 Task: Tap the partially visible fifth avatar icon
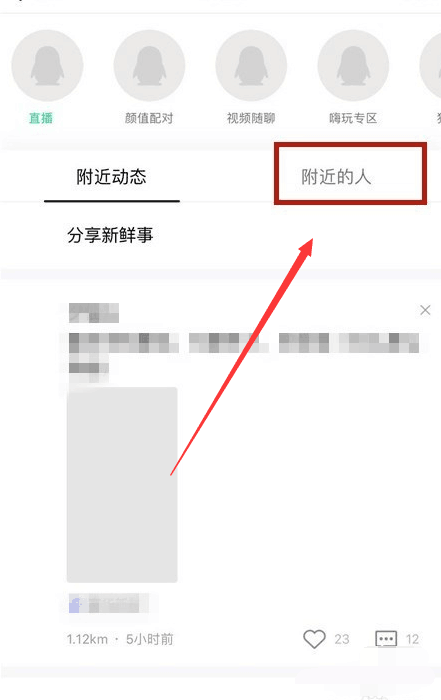431,66
